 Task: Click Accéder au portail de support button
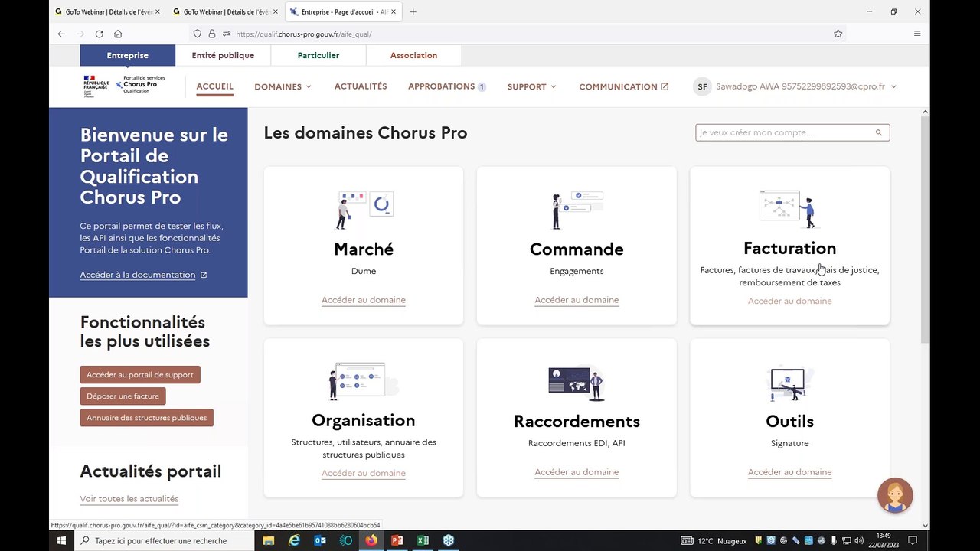pos(140,375)
